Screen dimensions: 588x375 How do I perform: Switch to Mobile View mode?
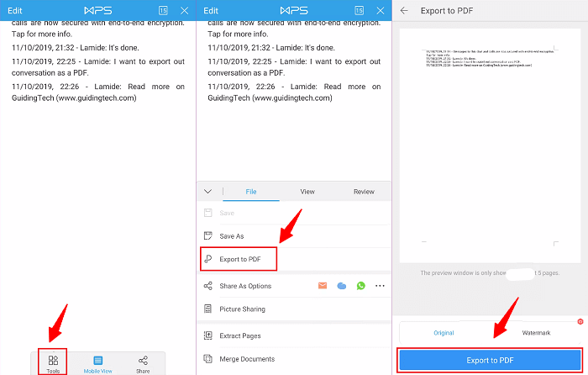click(98, 363)
